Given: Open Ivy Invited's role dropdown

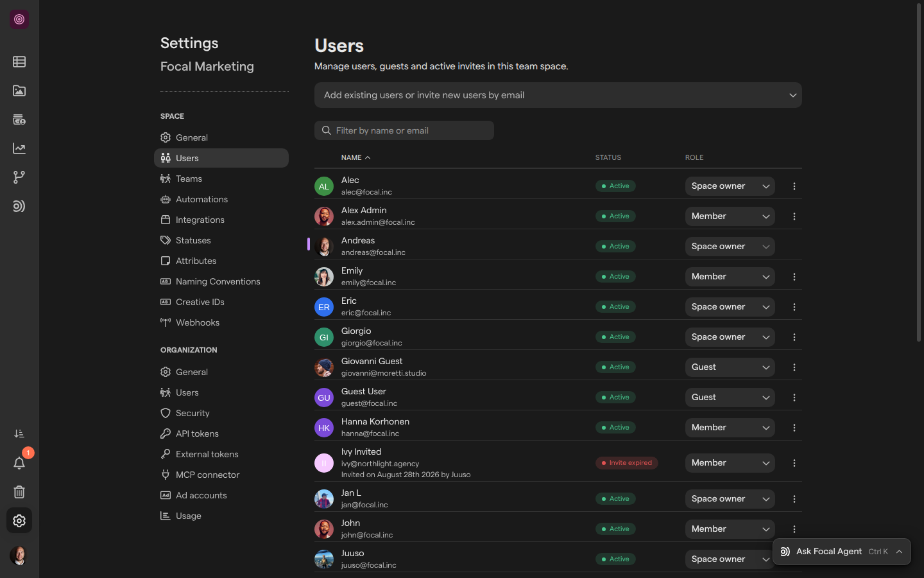Looking at the screenshot, I should pos(730,463).
